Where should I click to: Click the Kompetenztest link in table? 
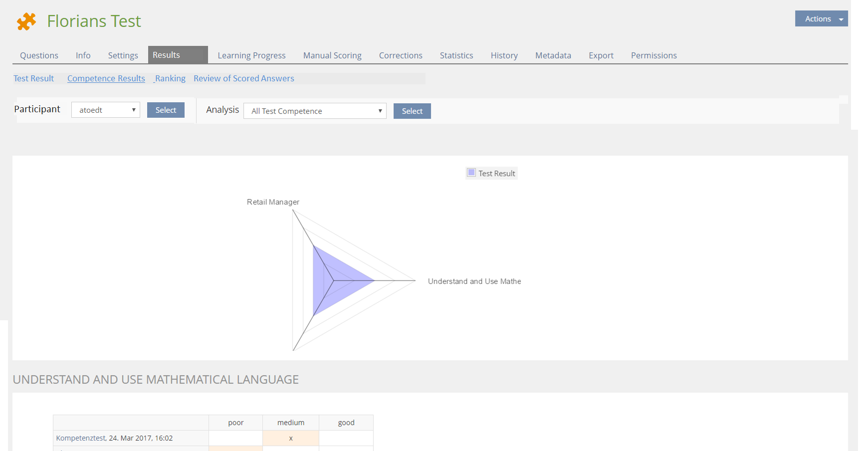(81, 438)
